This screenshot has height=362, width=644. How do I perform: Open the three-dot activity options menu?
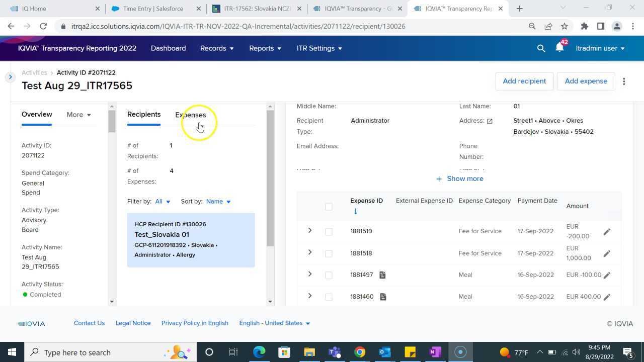(624, 81)
